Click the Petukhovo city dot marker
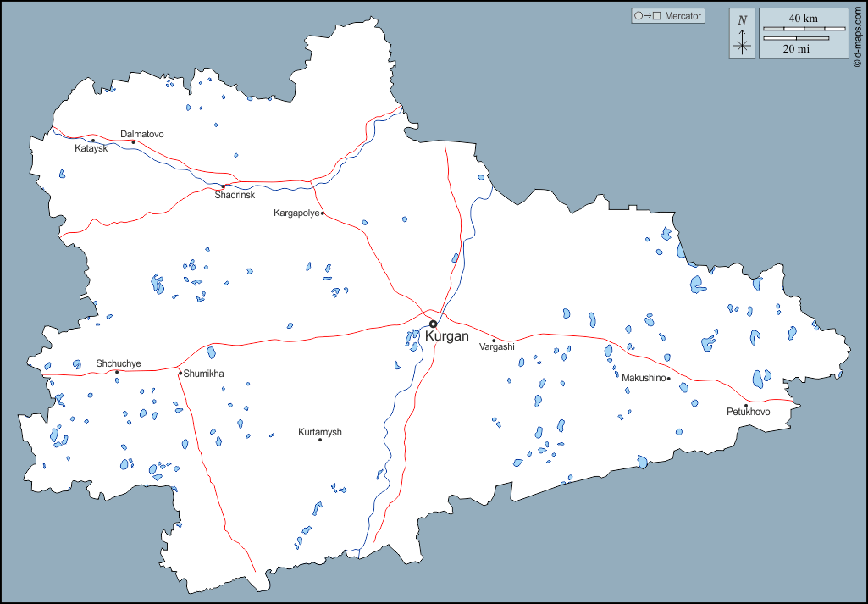The width and height of the screenshot is (868, 604). point(746,406)
